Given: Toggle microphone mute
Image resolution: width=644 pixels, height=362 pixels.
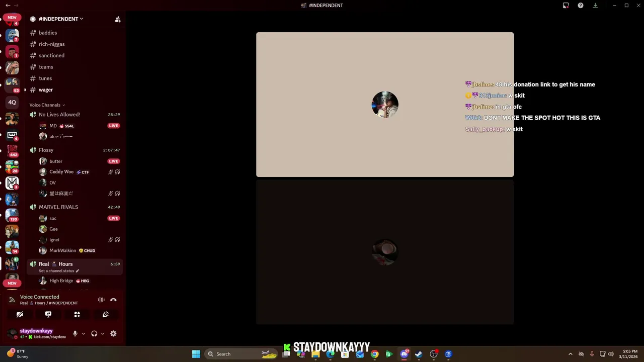Looking at the screenshot, I should point(75,334).
